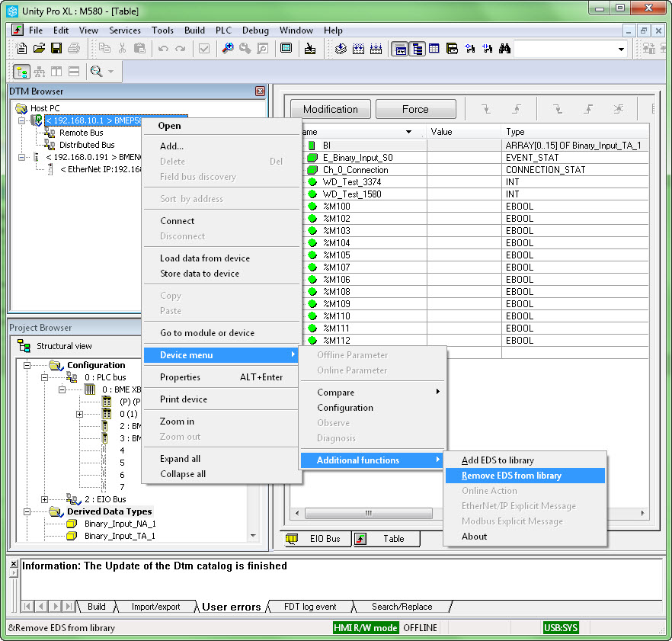Open the Debug menu
This screenshot has height=641, width=672.
point(255,30)
